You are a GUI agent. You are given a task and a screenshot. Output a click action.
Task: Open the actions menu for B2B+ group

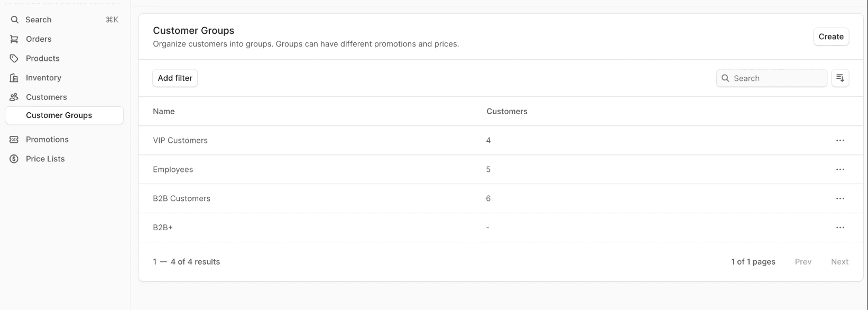click(x=840, y=227)
